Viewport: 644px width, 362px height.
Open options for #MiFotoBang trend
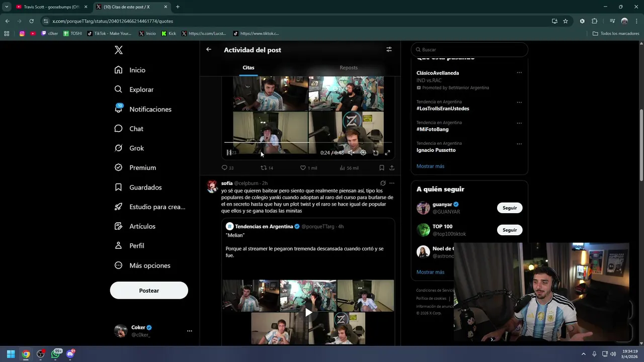519,123
